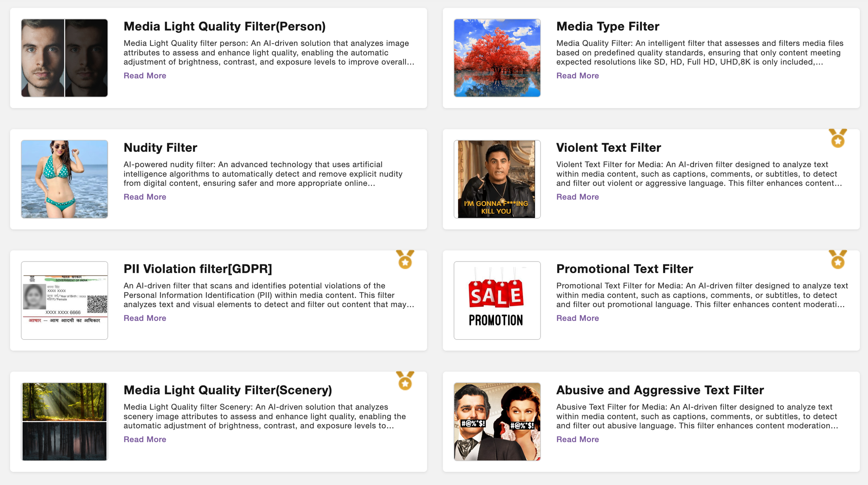Open the Aadhaar ID card thumbnail
Viewport: 868px width, 485px height.
click(64, 300)
